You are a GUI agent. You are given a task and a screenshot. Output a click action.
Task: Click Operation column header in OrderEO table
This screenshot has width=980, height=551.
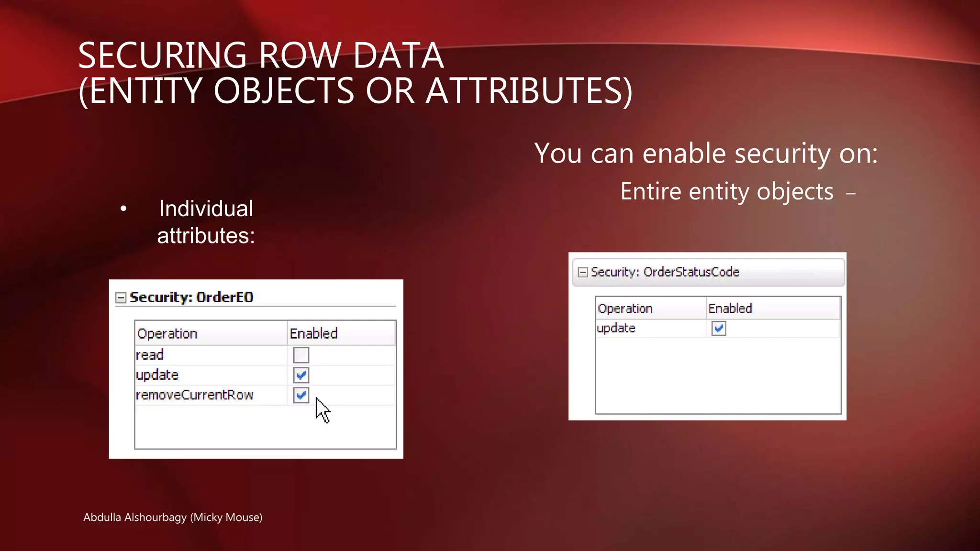point(211,333)
